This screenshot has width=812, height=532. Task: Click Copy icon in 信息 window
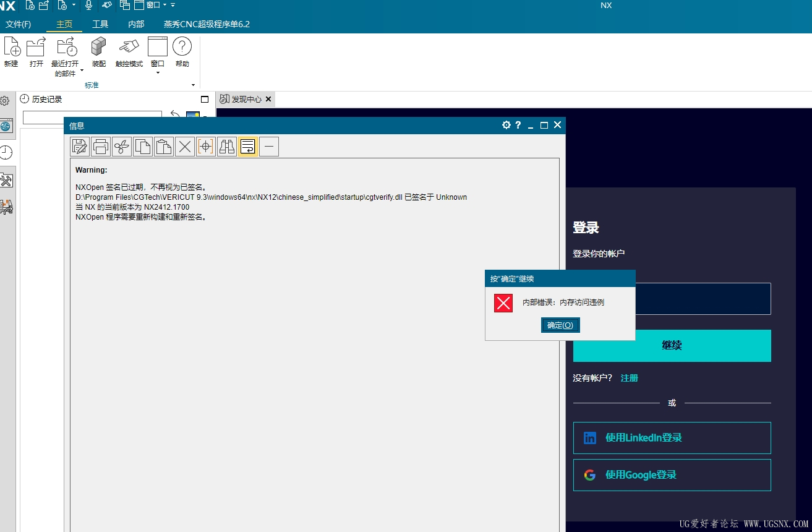[143, 147]
